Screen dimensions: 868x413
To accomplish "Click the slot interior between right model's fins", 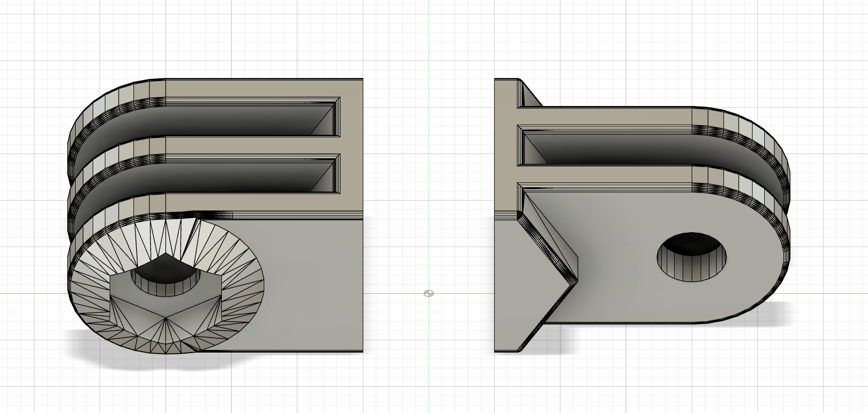I will [609, 148].
